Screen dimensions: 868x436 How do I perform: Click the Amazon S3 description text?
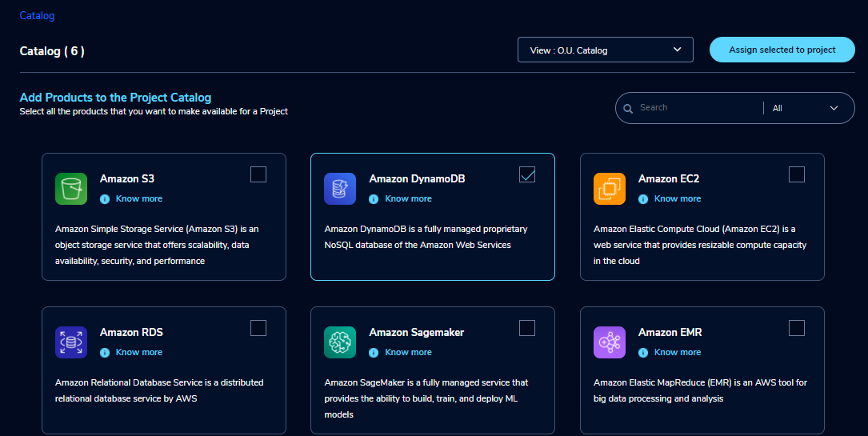(x=157, y=245)
